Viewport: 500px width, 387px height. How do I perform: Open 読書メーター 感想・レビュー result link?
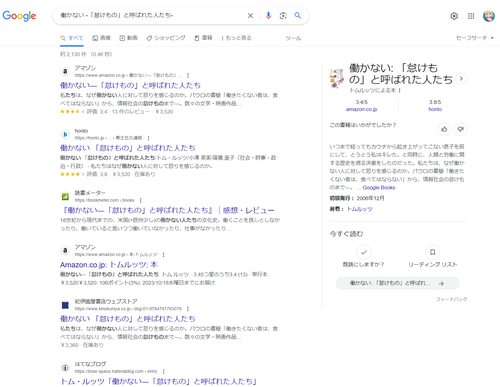[168, 210]
